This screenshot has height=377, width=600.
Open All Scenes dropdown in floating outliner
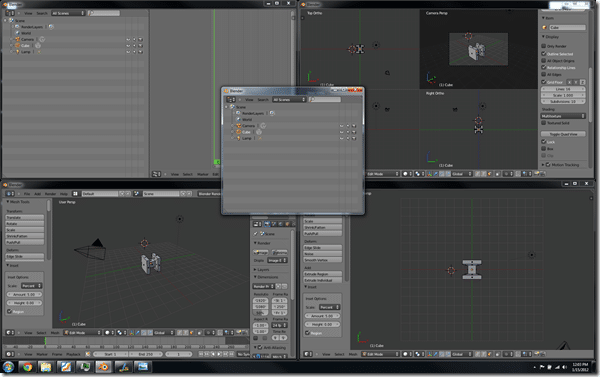point(289,100)
